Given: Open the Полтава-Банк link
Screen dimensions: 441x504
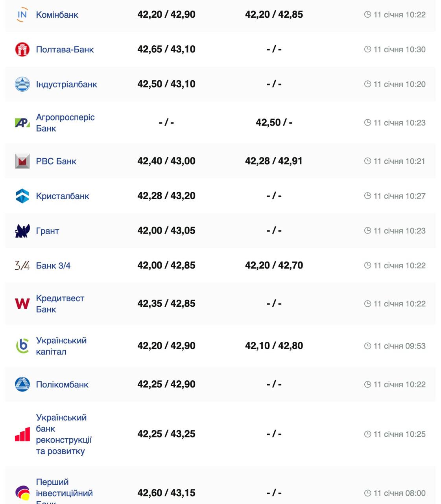Looking at the screenshot, I should (x=65, y=50).
